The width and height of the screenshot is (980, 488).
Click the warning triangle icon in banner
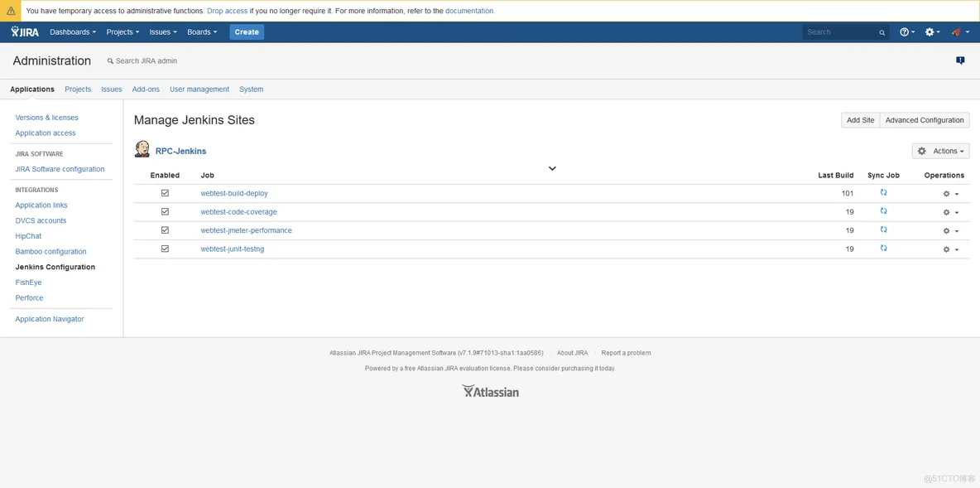pyautogui.click(x=11, y=11)
